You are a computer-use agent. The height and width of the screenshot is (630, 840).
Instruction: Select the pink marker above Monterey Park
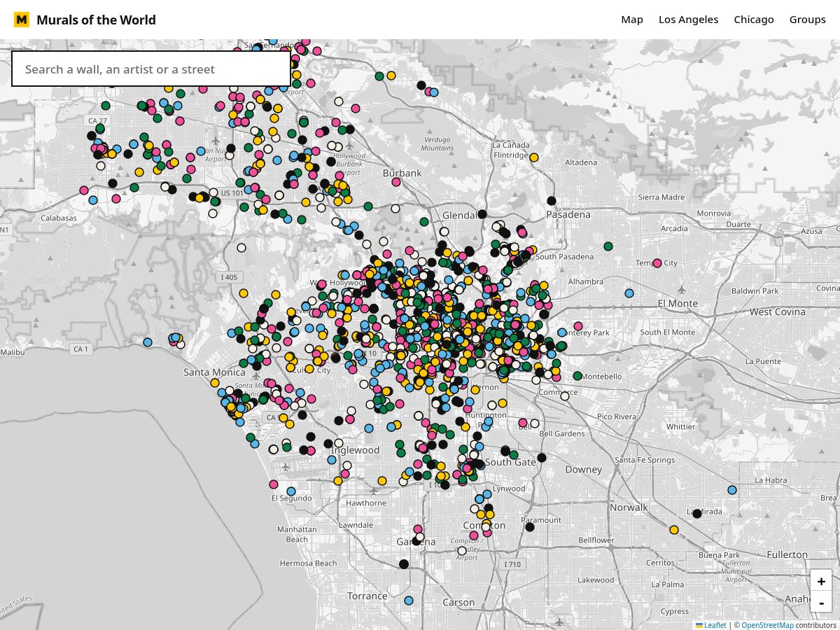pyautogui.click(x=578, y=325)
